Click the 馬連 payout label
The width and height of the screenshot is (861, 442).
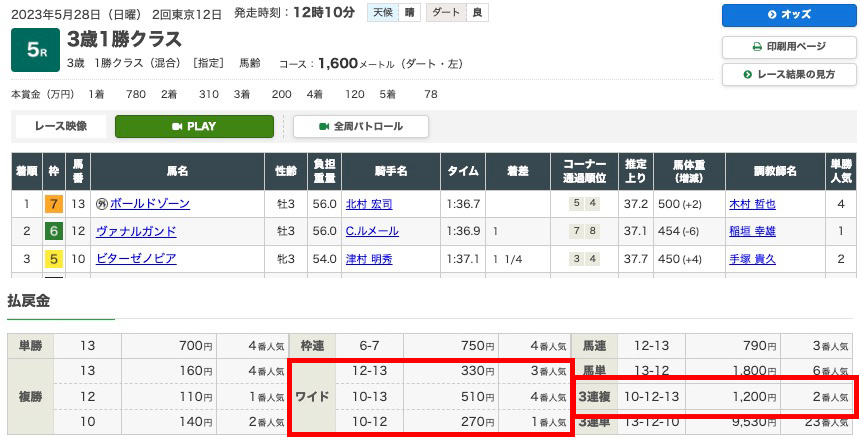[x=594, y=346]
